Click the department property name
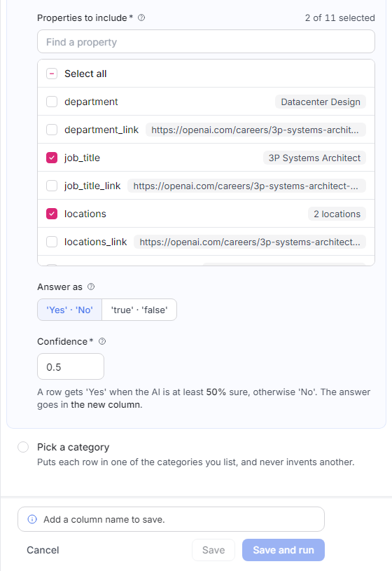Image resolution: width=392 pixels, height=571 pixels. coord(92,102)
